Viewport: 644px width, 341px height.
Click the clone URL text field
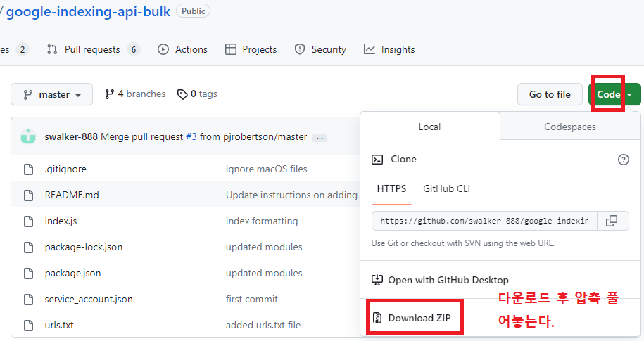coord(484,221)
